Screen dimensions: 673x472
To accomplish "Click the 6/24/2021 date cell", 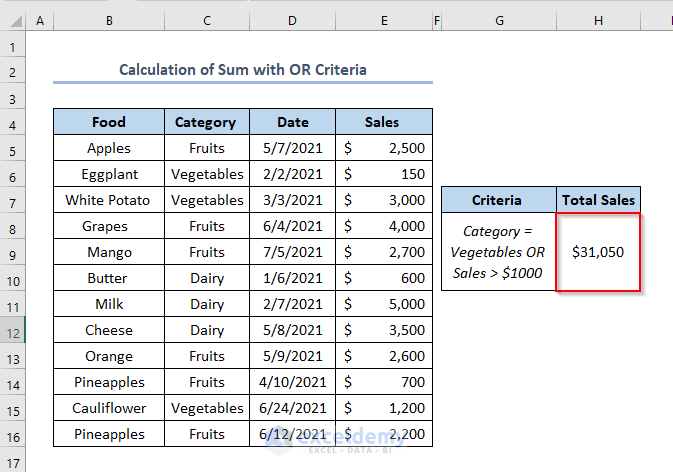I will 293,408.
